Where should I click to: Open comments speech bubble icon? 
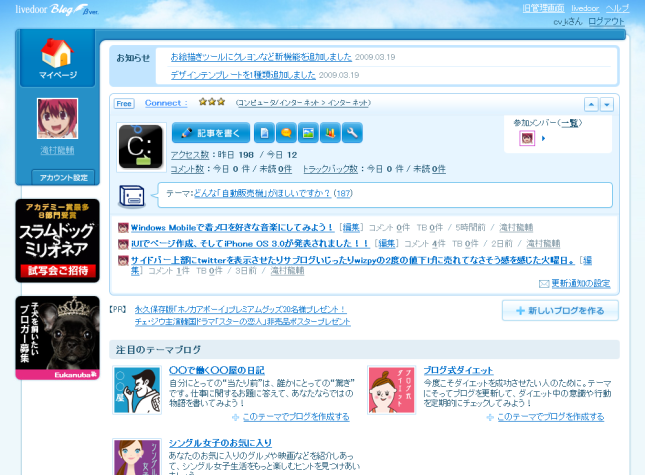286,133
